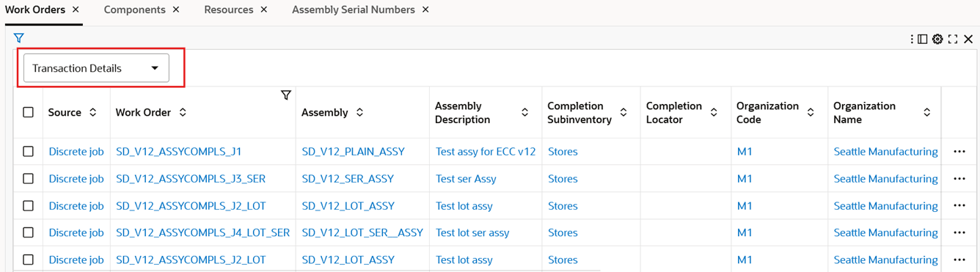The image size is (980, 272).
Task: Close the Resources tab
Action: pos(264,10)
